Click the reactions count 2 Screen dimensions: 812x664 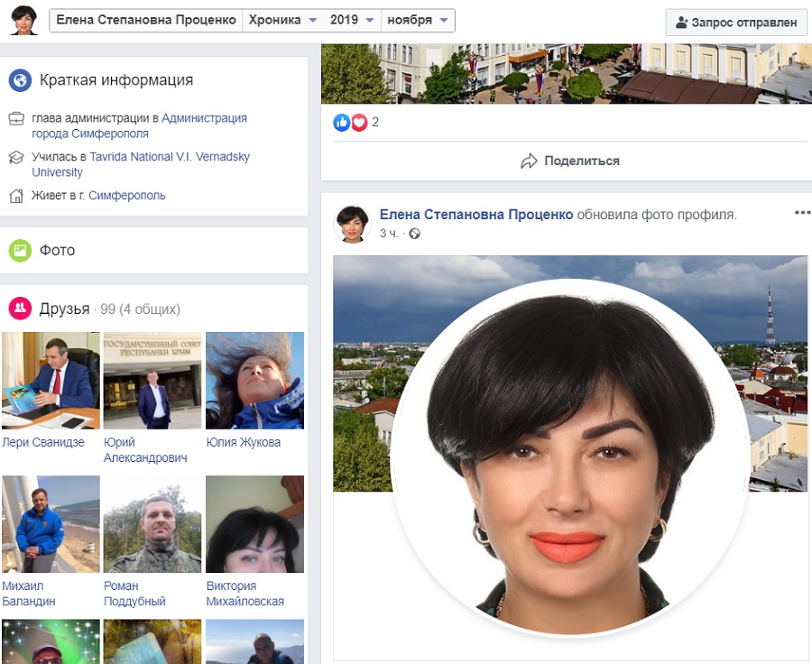(375, 122)
